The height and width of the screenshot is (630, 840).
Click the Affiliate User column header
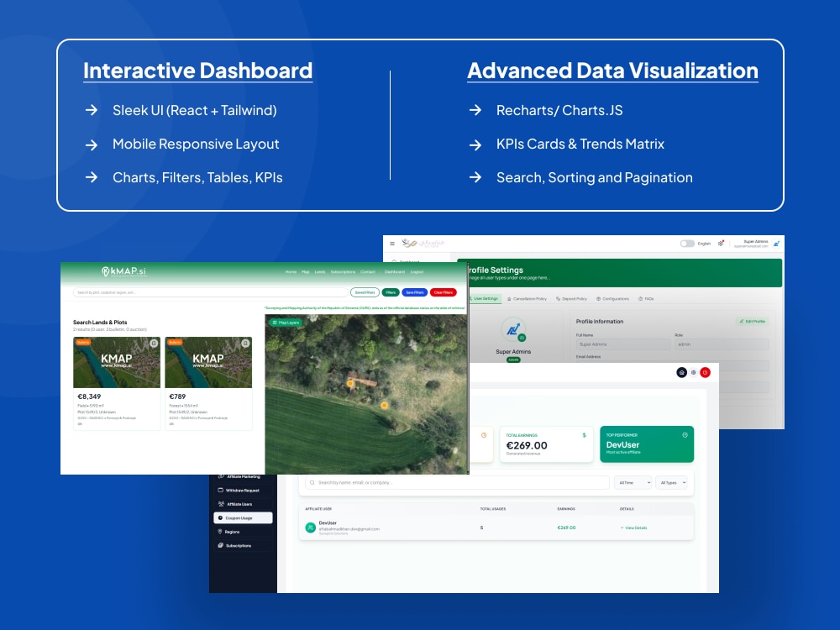click(x=318, y=509)
